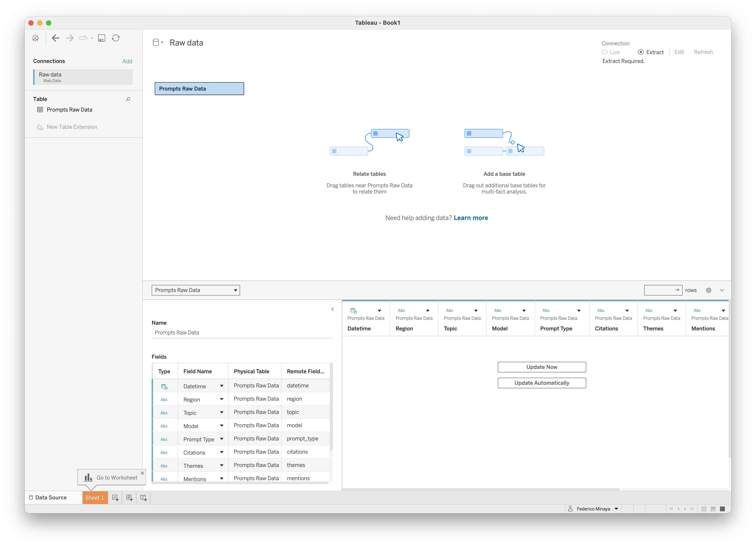The image size is (756, 546).
Task: Click the Abc type icon of Region column
Action: 401,310
